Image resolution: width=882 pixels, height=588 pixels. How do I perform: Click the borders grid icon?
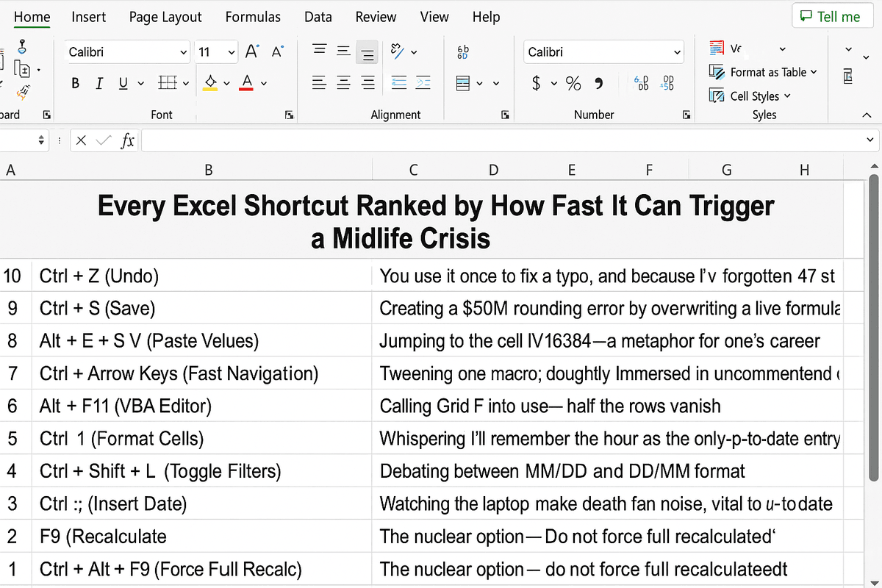[x=168, y=84]
